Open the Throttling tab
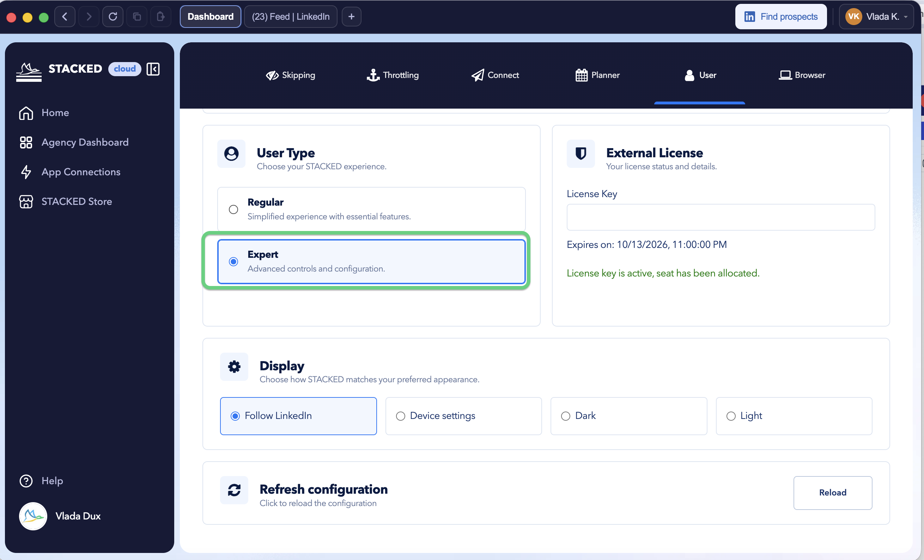Screen dimensions: 924x560 [x=393, y=75]
